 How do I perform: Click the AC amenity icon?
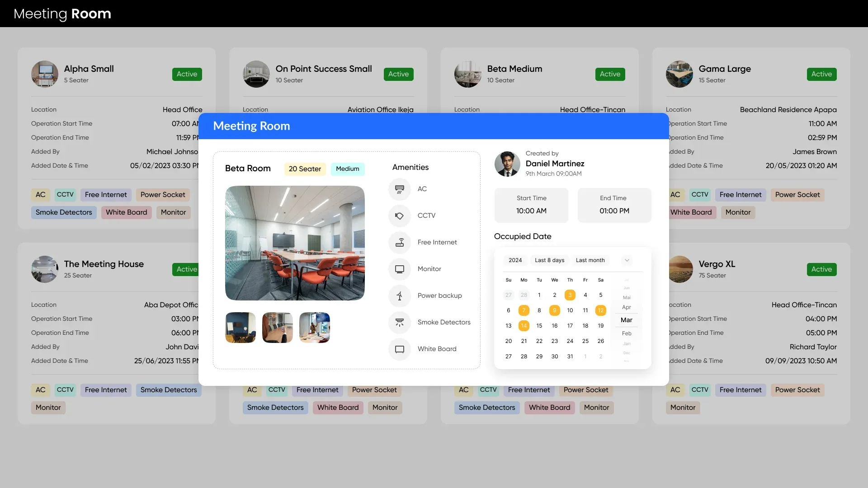tap(400, 189)
